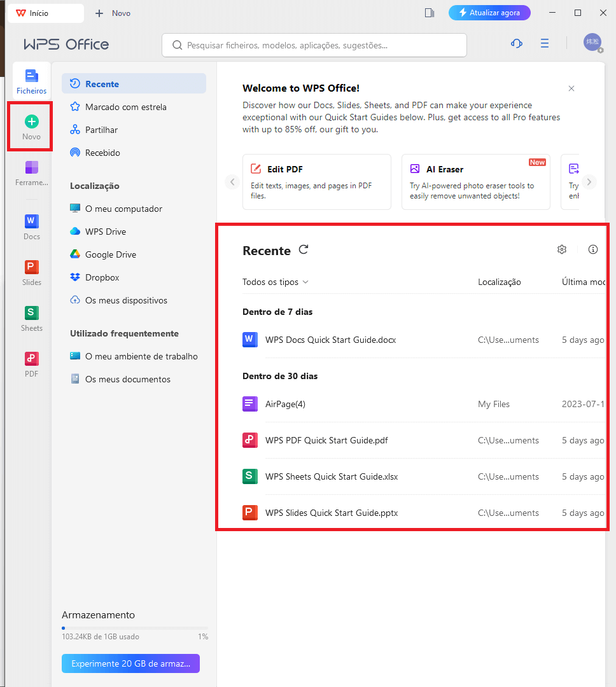The image size is (616, 687).
Task: Open Slides from the left side rail
Action: (31, 272)
